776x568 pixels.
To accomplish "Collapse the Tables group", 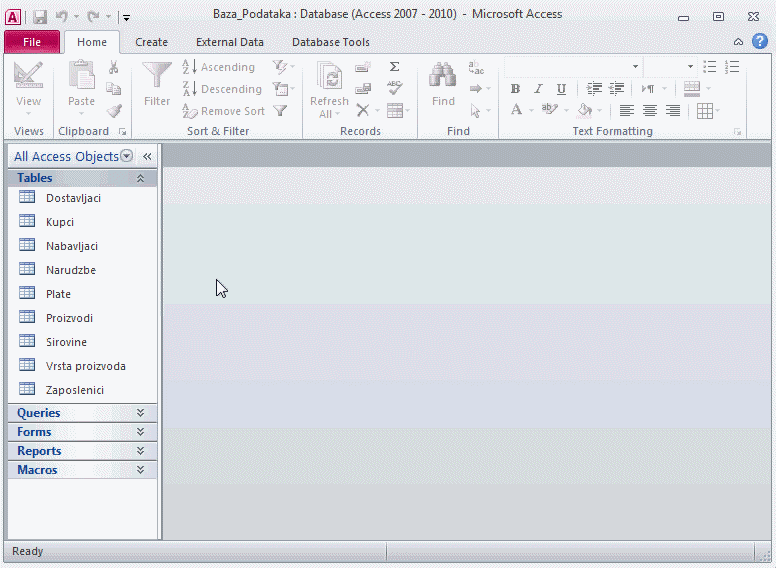I will click(x=140, y=178).
